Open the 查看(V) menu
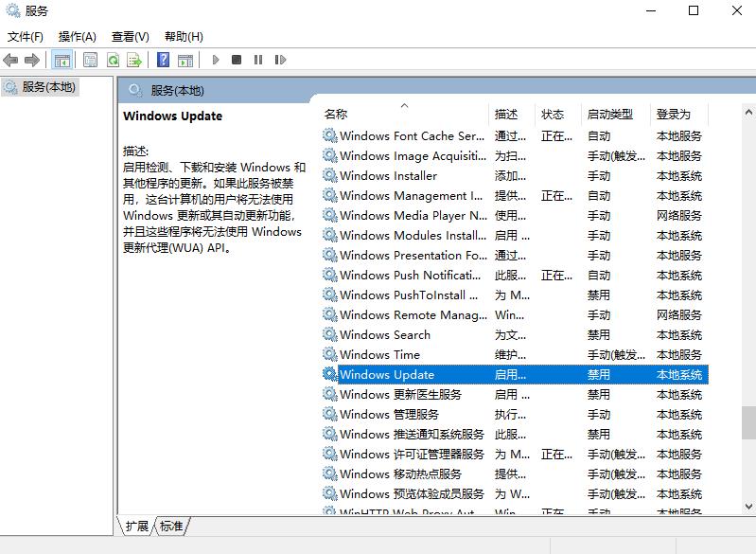 click(131, 36)
